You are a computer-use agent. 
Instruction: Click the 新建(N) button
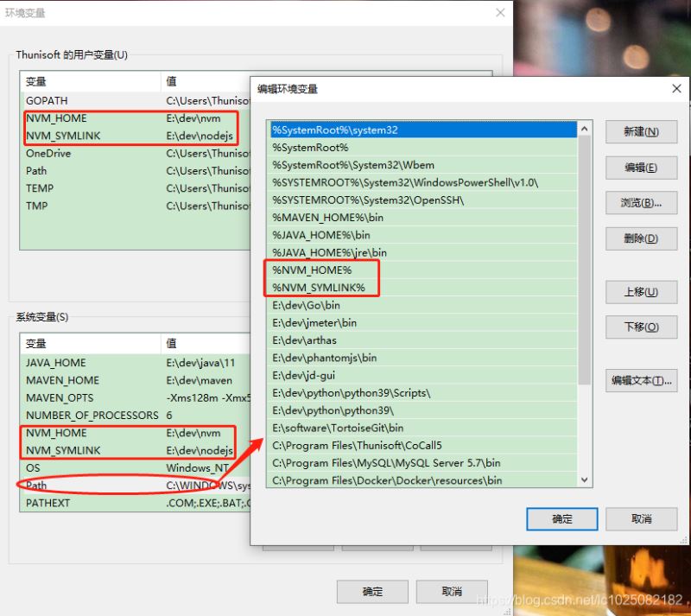[641, 132]
